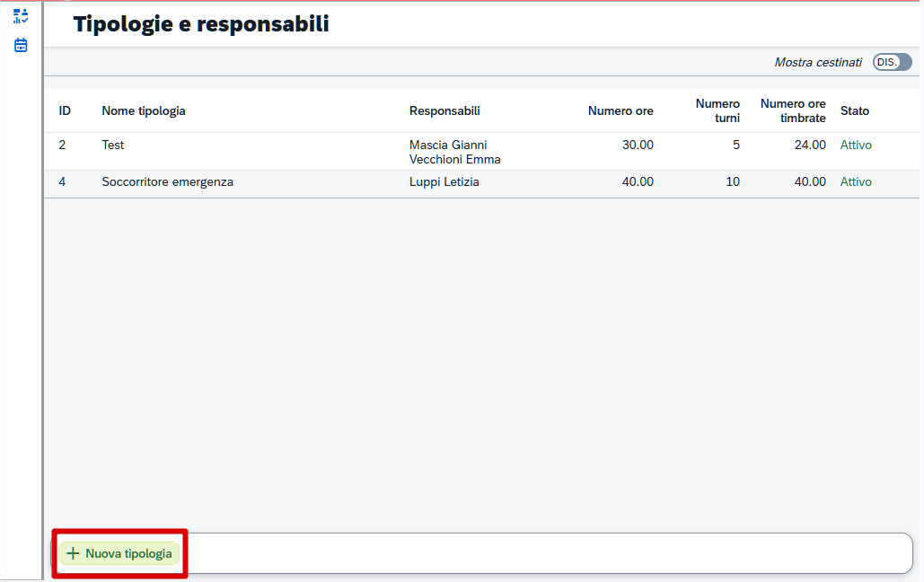Click the Nuova tipologia button

(119, 554)
